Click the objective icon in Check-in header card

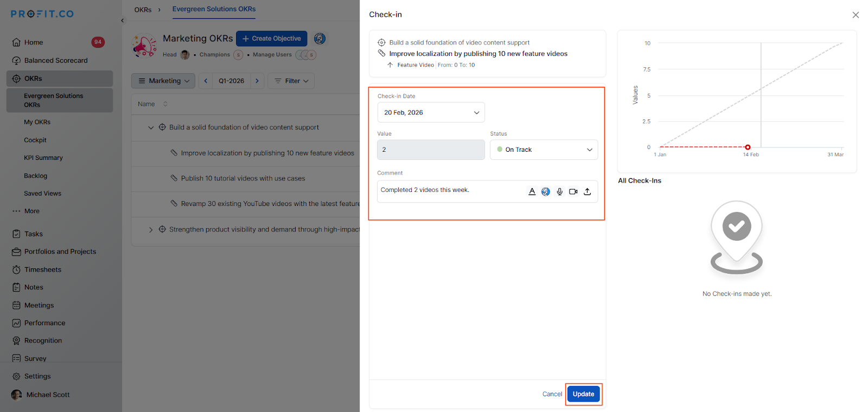[x=381, y=42]
